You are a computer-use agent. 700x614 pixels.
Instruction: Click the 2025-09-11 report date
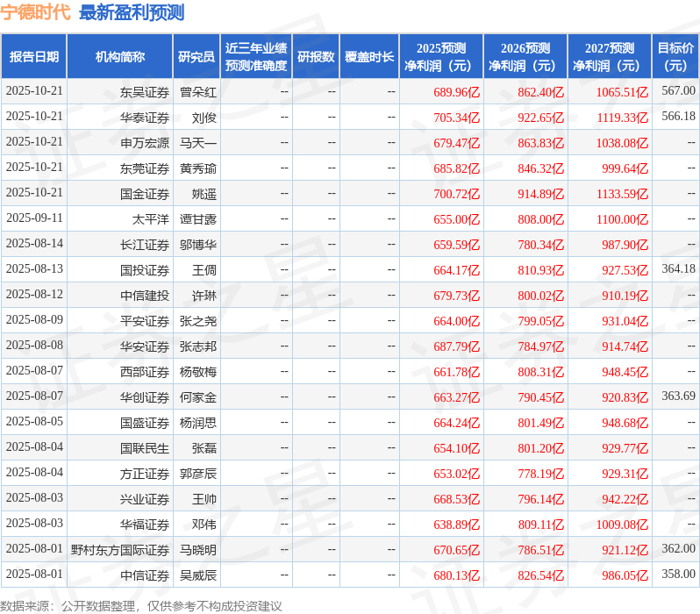pos(34,218)
